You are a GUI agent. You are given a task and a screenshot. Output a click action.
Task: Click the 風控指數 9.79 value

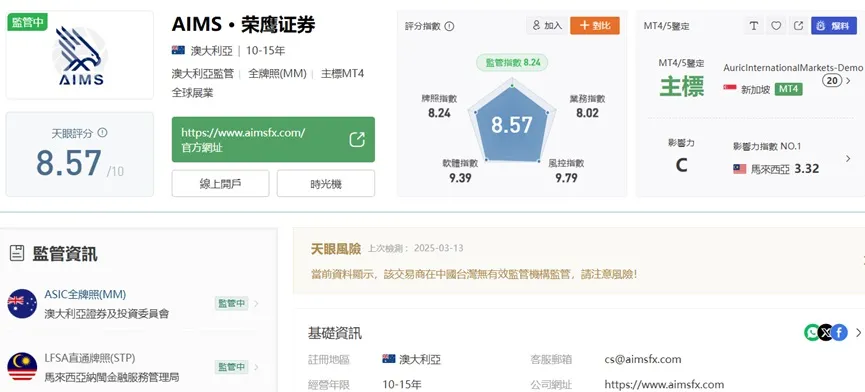tap(567, 178)
